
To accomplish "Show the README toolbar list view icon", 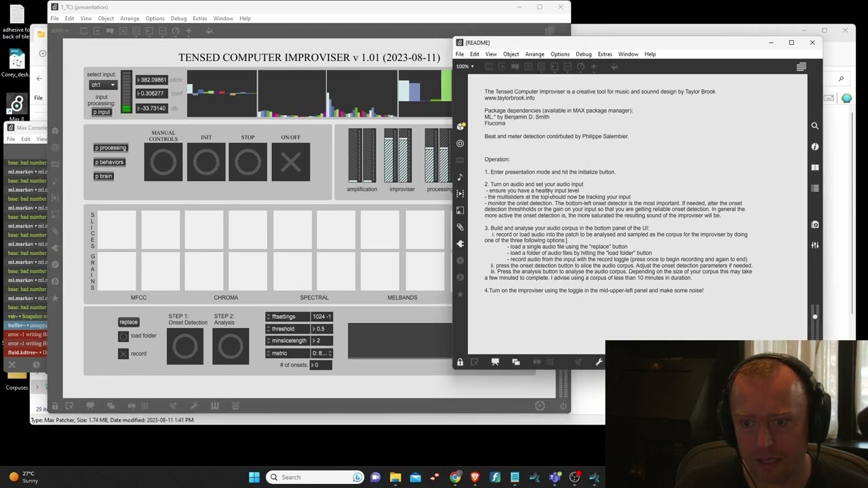I will pos(802,66).
